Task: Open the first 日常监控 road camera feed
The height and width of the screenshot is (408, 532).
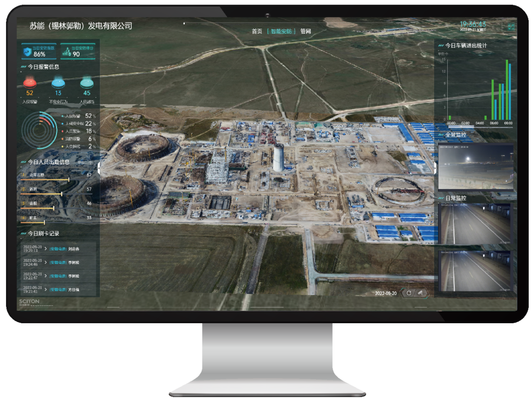Action: [x=475, y=223]
